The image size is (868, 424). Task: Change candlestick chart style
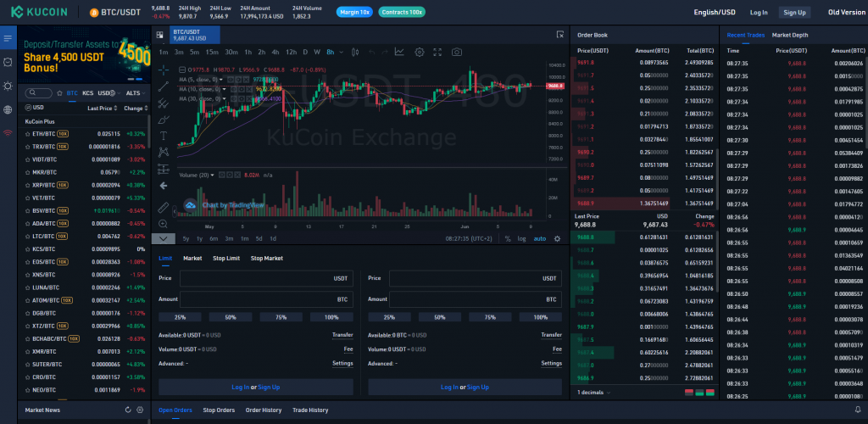coord(355,52)
